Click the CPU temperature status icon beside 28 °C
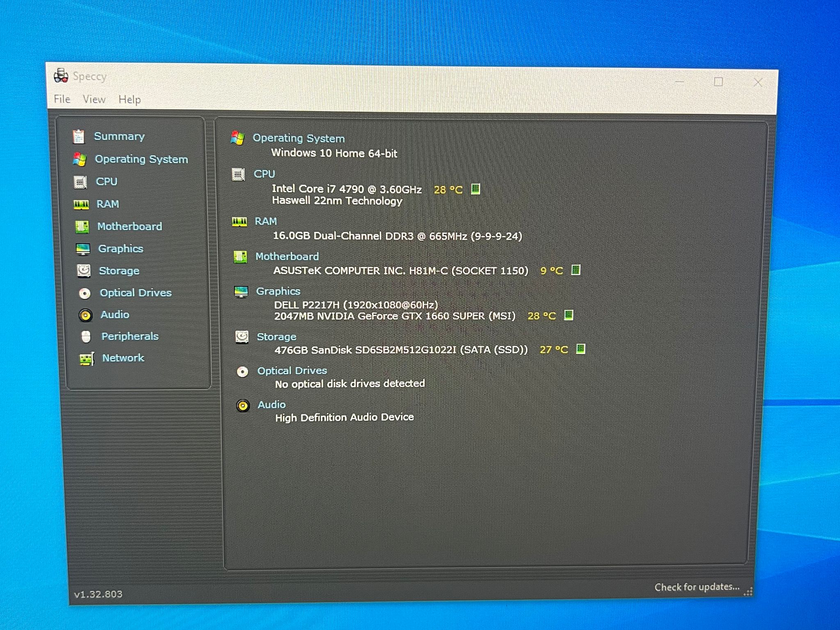840x630 pixels. click(x=475, y=189)
